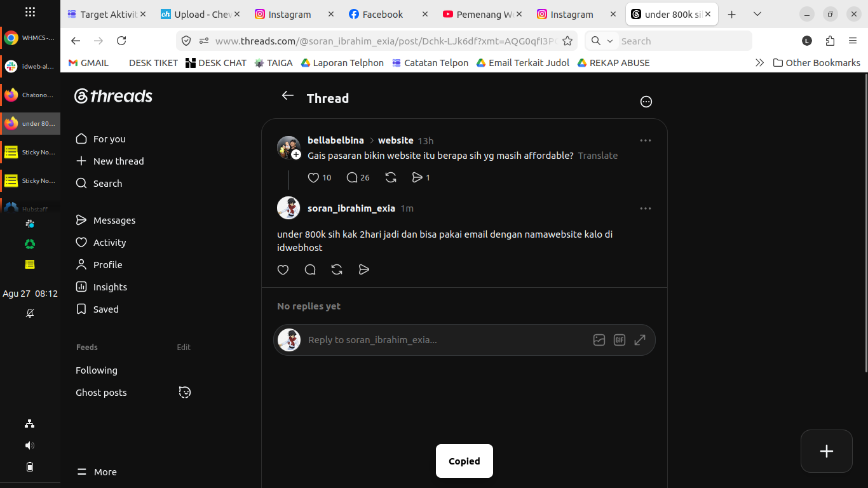Expand the More menu in the Threads sidebar
868x488 pixels.
[97, 472]
